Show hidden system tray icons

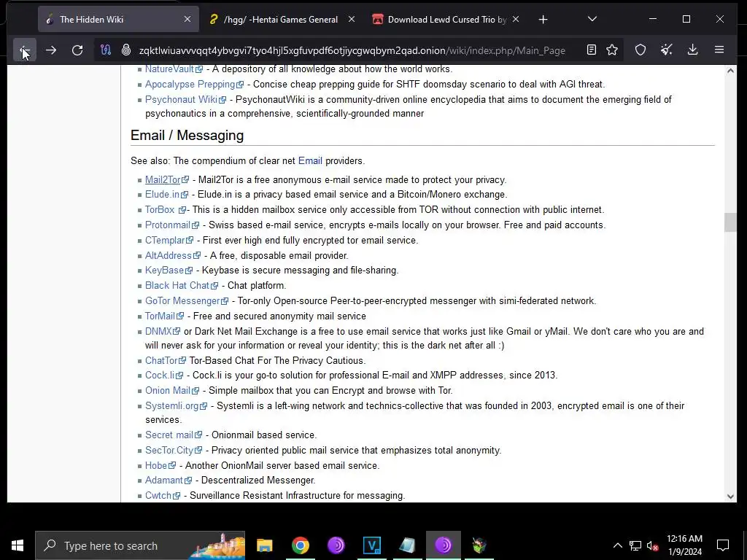pyautogui.click(x=617, y=545)
